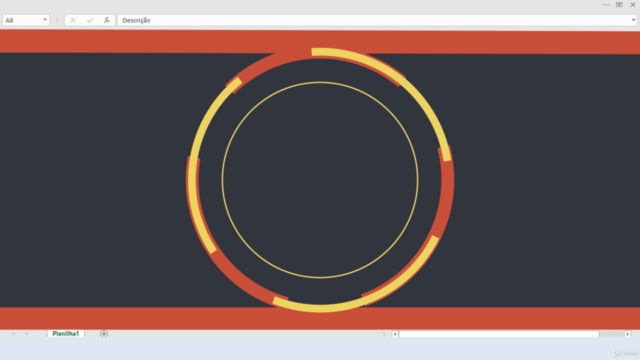Click the Cancel X icon in formula bar

coord(73,20)
